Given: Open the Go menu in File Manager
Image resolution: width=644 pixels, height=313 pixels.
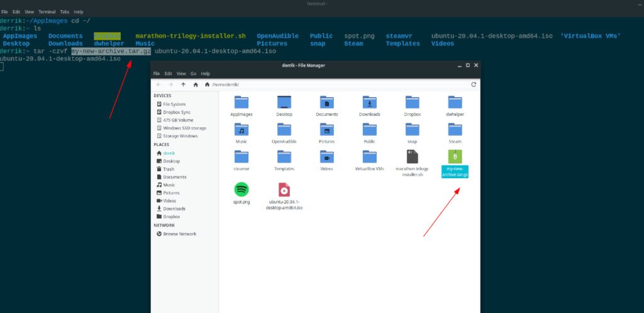Looking at the screenshot, I should click(x=193, y=74).
